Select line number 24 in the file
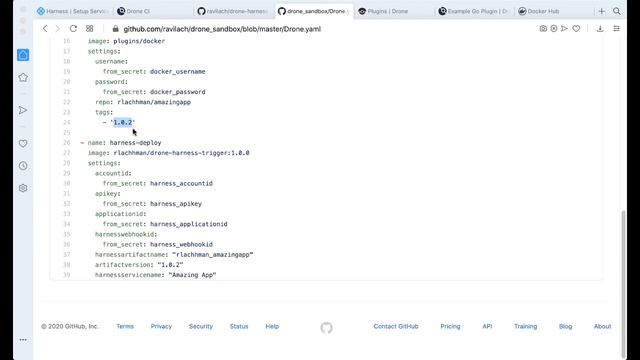This screenshot has width=640, height=360. [67, 122]
